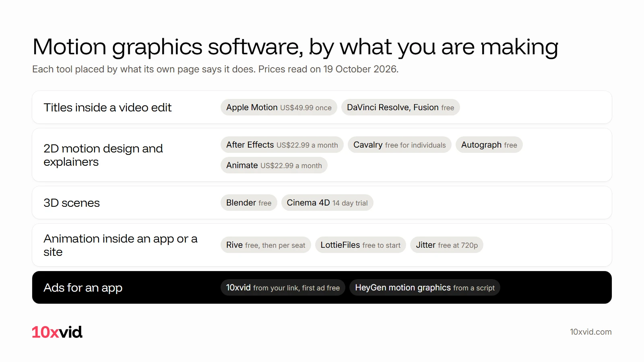Click the subtitle about prices read on 19 October
The image size is (644, 362).
pos(215,69)
